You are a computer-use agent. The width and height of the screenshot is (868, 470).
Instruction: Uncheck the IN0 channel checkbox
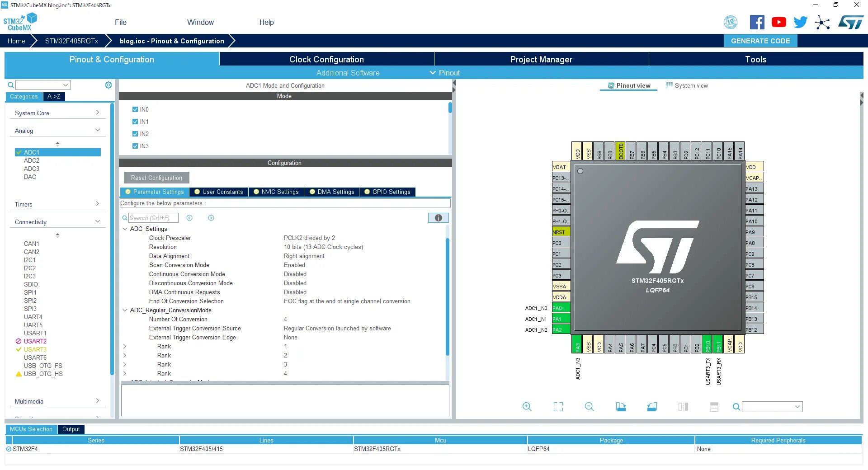pos(135,109)
